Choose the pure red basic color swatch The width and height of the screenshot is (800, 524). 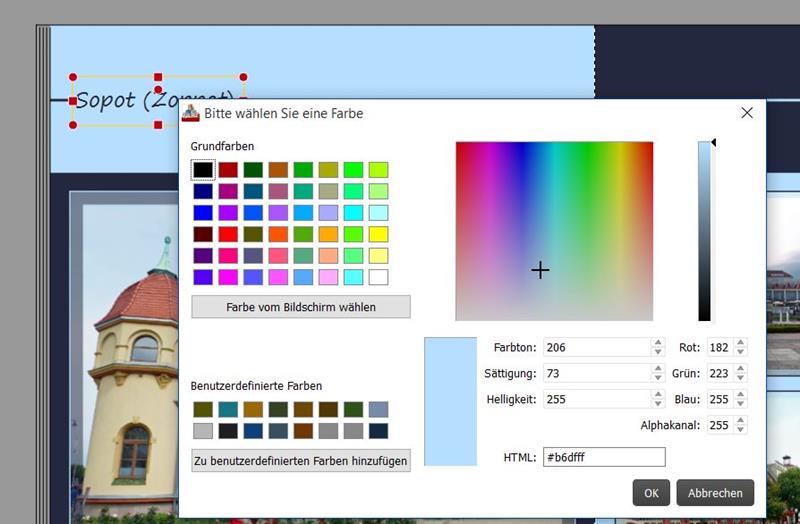228,234
